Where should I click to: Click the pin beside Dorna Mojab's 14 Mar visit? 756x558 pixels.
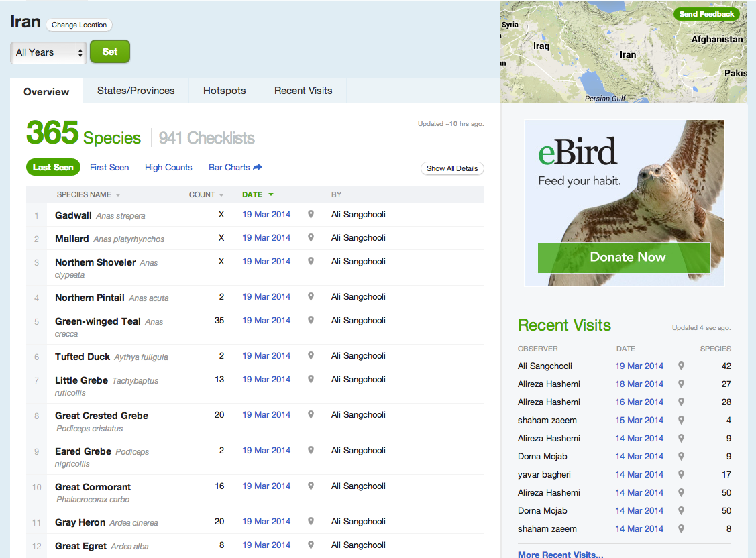point(680,456)
